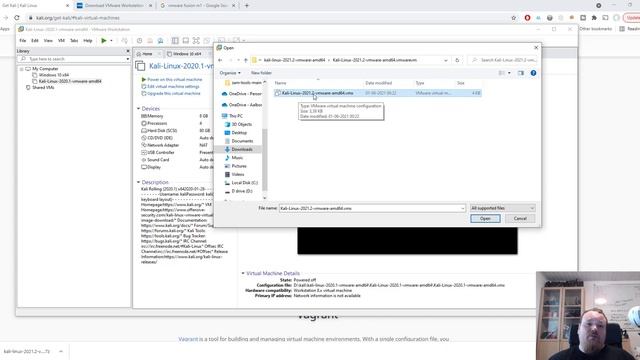The width and height of the screenshot is (640, 360).
Task: Open the power options arrow beside play
Action: pos(111,41)
